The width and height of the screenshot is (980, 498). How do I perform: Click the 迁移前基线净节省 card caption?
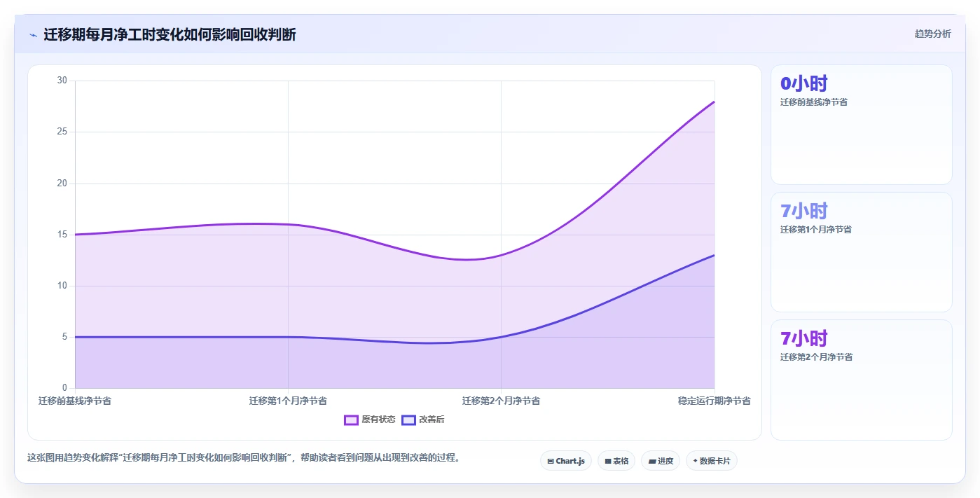[x=814, y=102]
